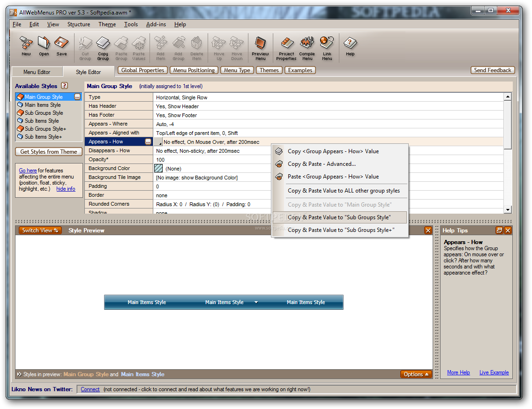Click the Move Down toolbar icon
The width and height of the screenshot is (532, 409).
[x=237, y=49]
